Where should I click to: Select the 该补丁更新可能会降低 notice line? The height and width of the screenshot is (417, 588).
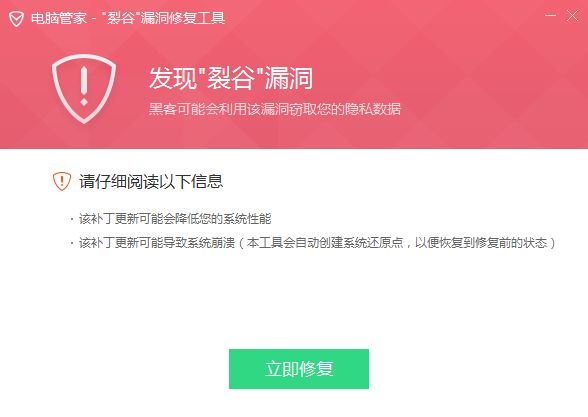(139, 219)
